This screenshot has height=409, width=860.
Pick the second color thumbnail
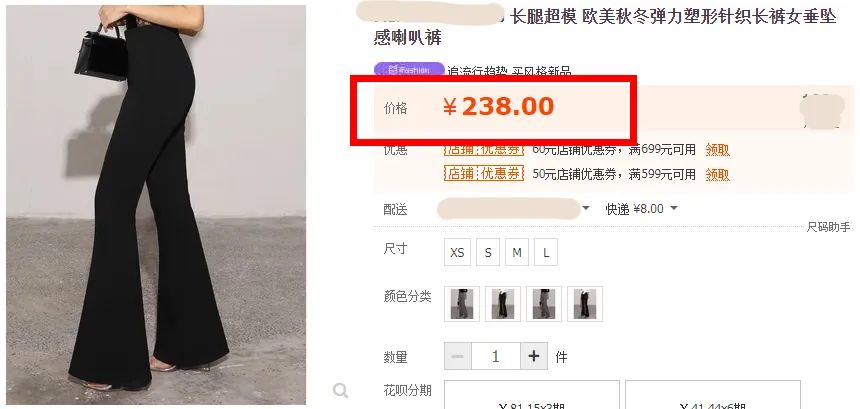(503, 304)
